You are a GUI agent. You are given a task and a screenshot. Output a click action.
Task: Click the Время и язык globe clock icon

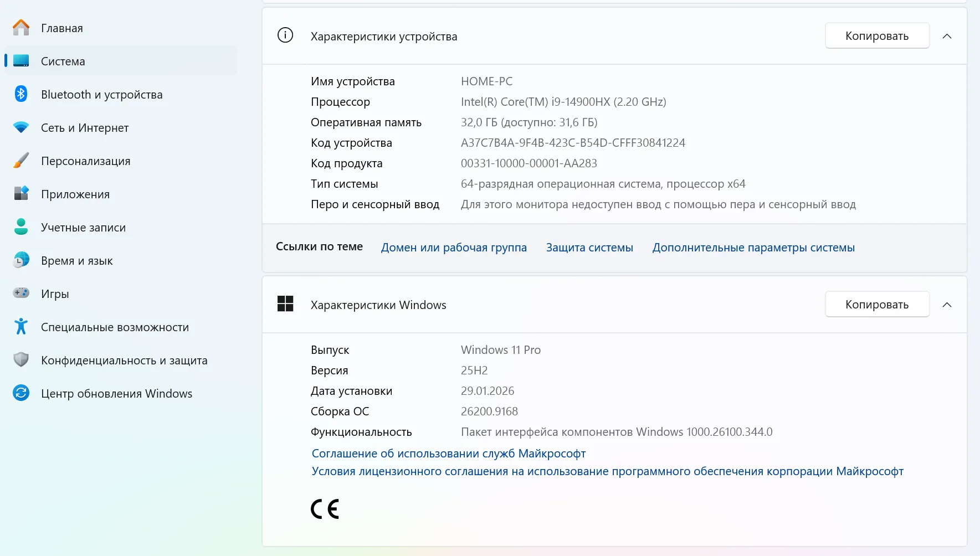[21, 260]
